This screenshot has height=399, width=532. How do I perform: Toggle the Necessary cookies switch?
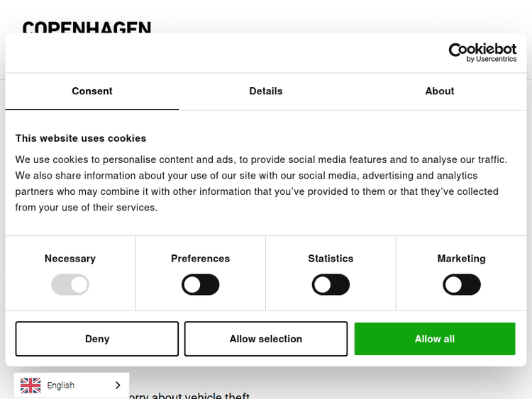[70, 285]
